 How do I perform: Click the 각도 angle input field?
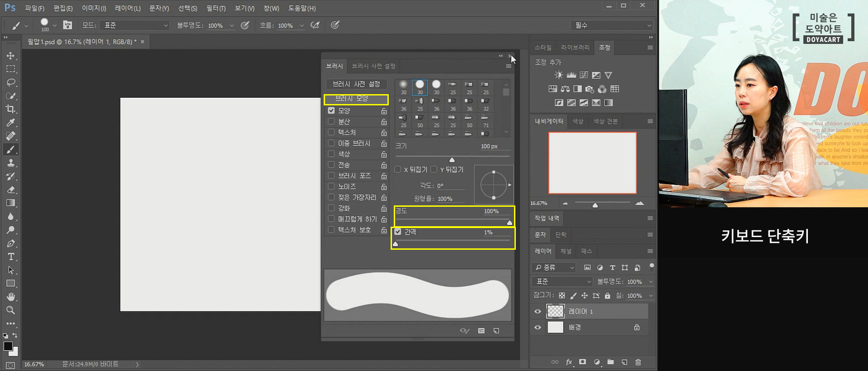point(450,185)
